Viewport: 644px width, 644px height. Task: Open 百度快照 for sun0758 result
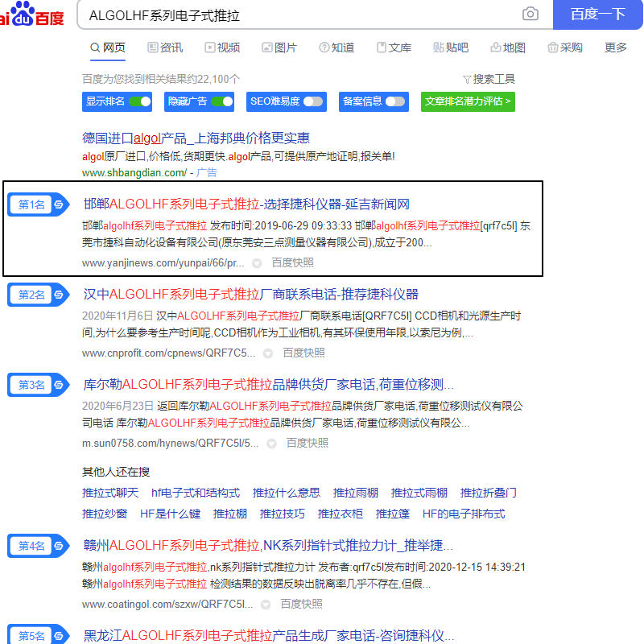click(x=308, y=444)
